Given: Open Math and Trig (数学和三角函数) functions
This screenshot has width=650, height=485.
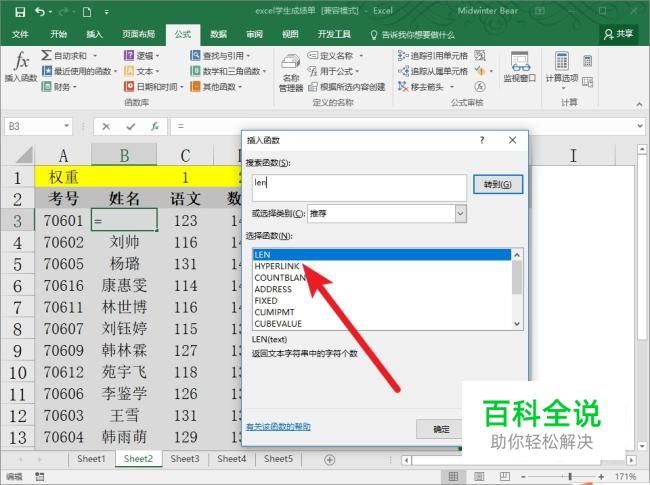Looking at the screenshot, I should click(x=228, y=71).
